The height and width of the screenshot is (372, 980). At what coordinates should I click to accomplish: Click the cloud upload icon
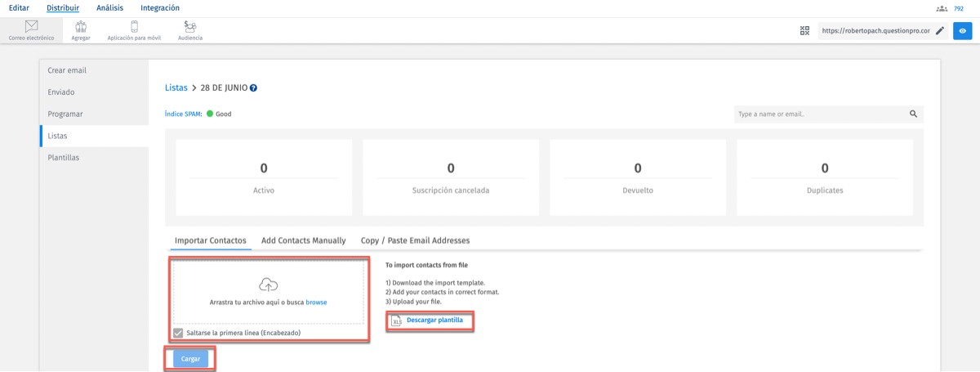point(268,285)
